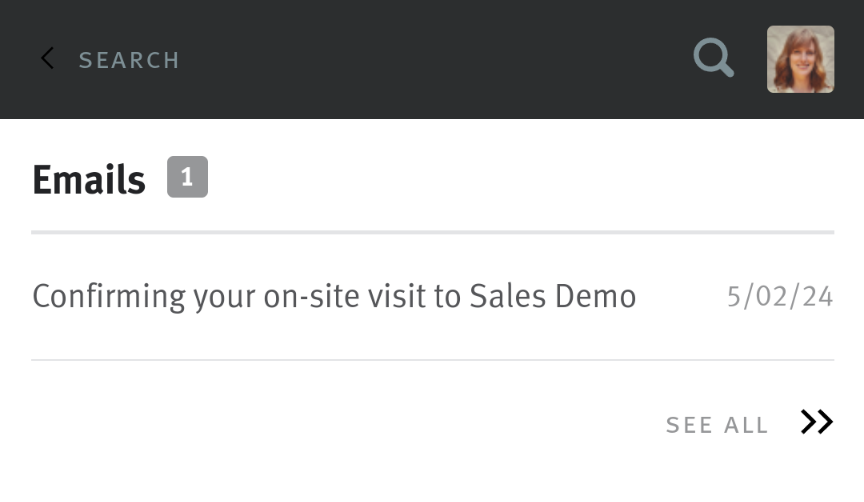Image resolution: width=864 pixels, height=502 pixels.
Task: Click the 5/02/24 email date
Action: pos(780,297)
